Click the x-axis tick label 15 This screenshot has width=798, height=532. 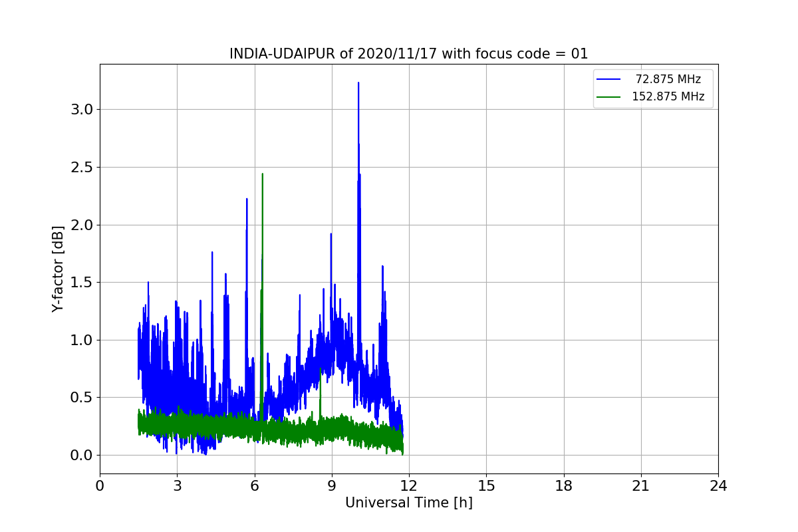pos(486,486)
